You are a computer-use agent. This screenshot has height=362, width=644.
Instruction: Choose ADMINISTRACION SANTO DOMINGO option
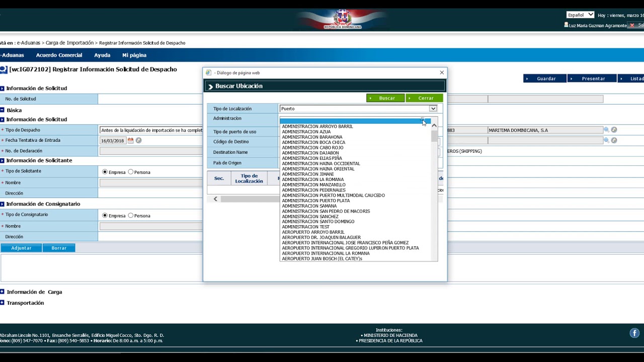[318, 222]
